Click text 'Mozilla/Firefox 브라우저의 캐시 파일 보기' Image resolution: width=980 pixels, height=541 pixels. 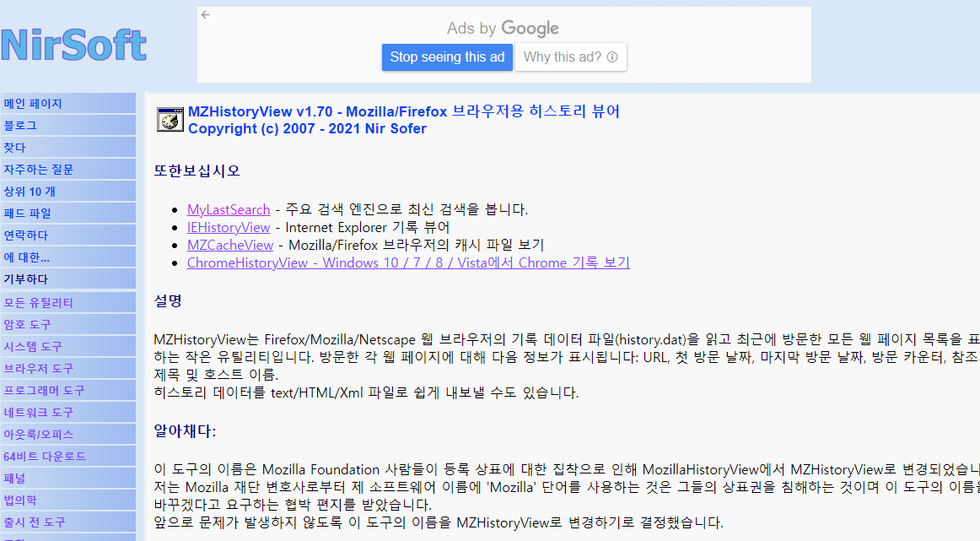point(417,245)
